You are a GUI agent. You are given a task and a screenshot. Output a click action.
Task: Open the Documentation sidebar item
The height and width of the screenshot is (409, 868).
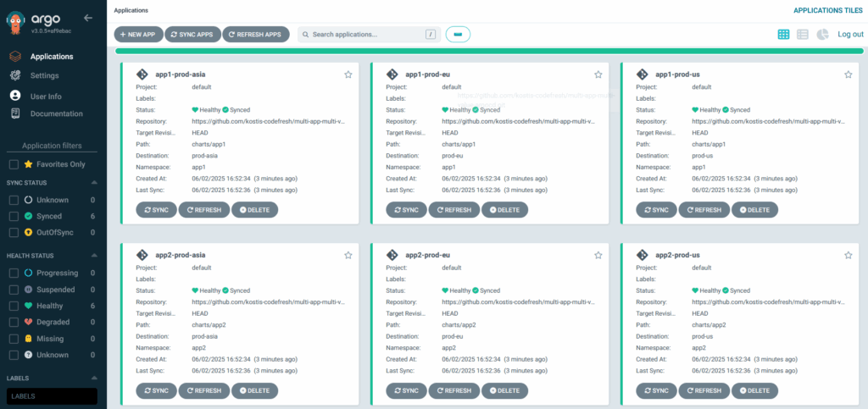56,113
